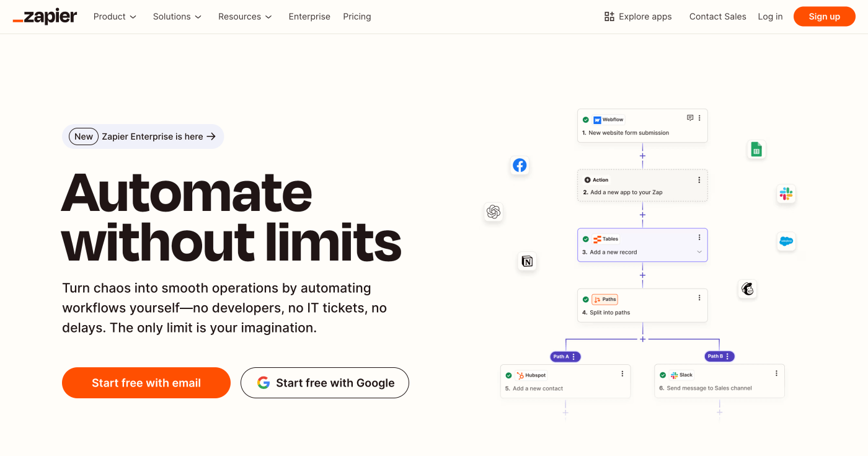Open three-dot menu on Paths step

pos(699,298)
